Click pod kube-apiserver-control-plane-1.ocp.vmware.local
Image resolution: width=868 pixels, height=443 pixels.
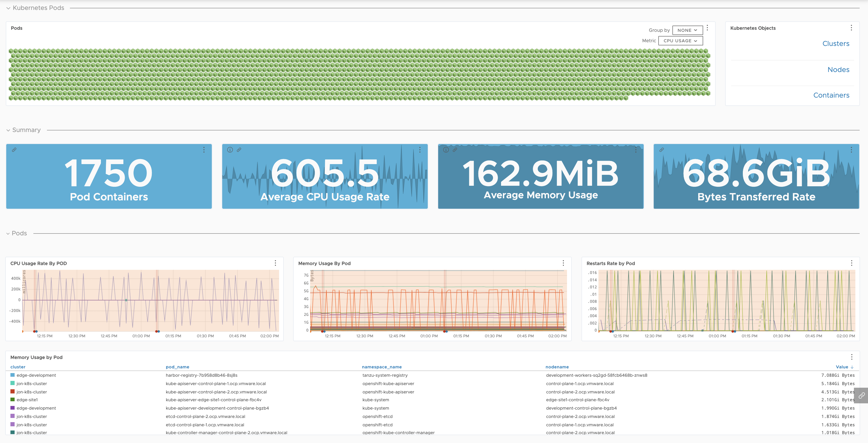click(x=216, y=384)
